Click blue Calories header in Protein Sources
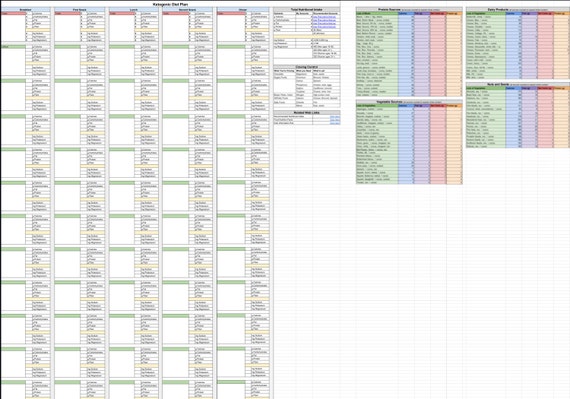This screenshot has height=399, width=570. pos(406,13)
